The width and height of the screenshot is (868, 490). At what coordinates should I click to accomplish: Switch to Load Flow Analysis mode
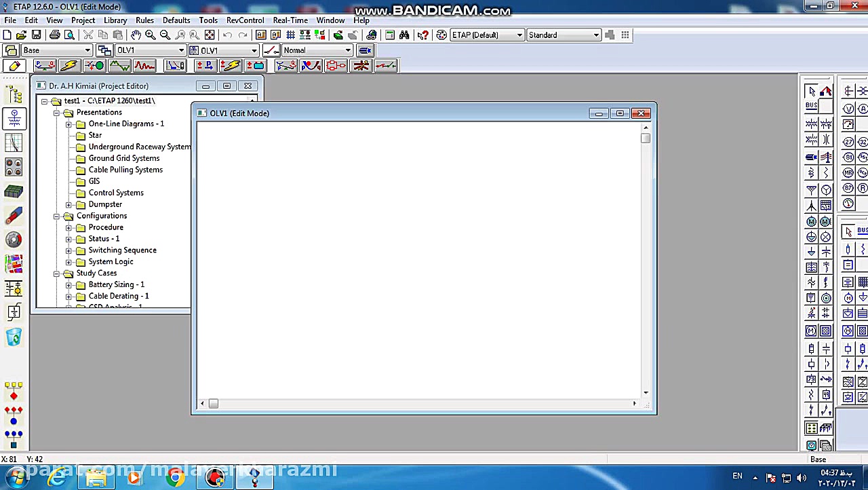[45, 66]
